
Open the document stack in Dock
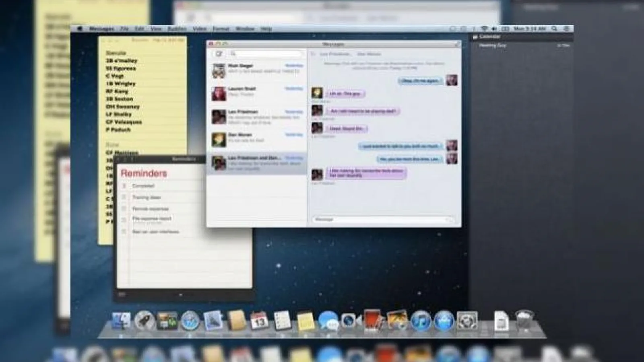502,321
